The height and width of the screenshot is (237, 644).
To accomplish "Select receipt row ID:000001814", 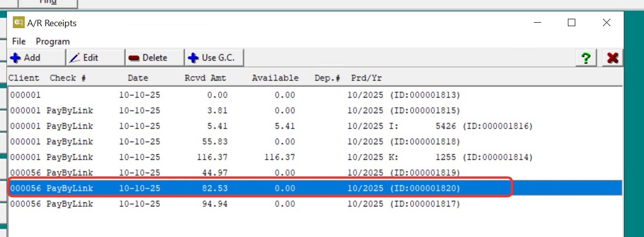I will coord(315,158).
